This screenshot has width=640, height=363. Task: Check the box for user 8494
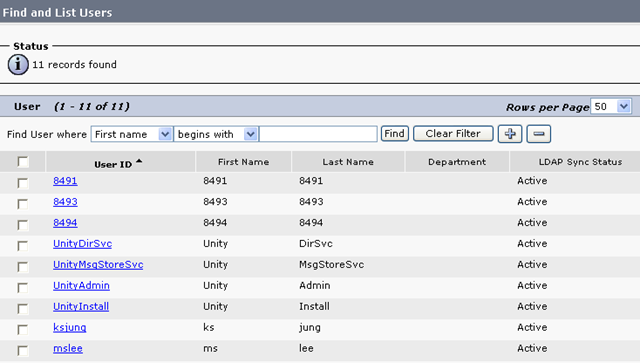23,225
